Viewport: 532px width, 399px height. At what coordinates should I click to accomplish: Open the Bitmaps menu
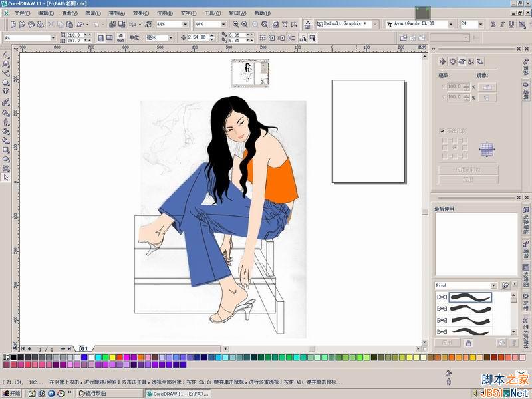point(164,13)
